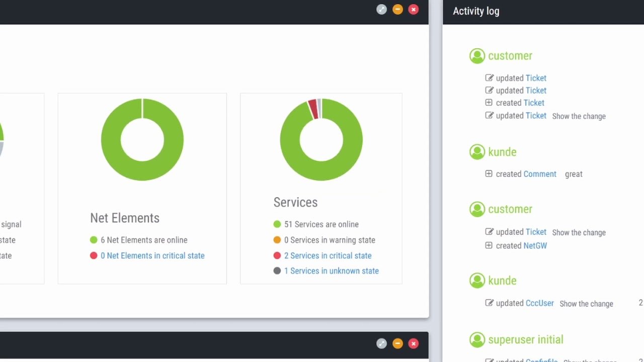Image resolution: width=644 pixels, height=362 pixels.
Task: Open '1 Services in unknown state' link
Action: tap(332, 270)
